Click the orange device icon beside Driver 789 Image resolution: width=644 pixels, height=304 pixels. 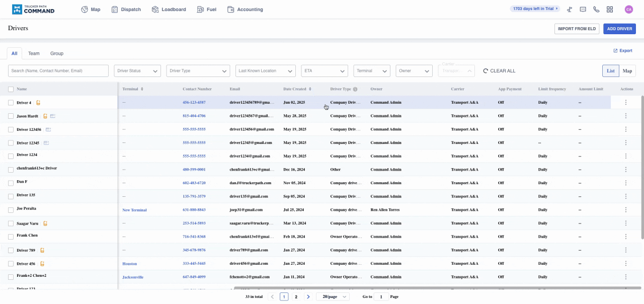[42, 250]
